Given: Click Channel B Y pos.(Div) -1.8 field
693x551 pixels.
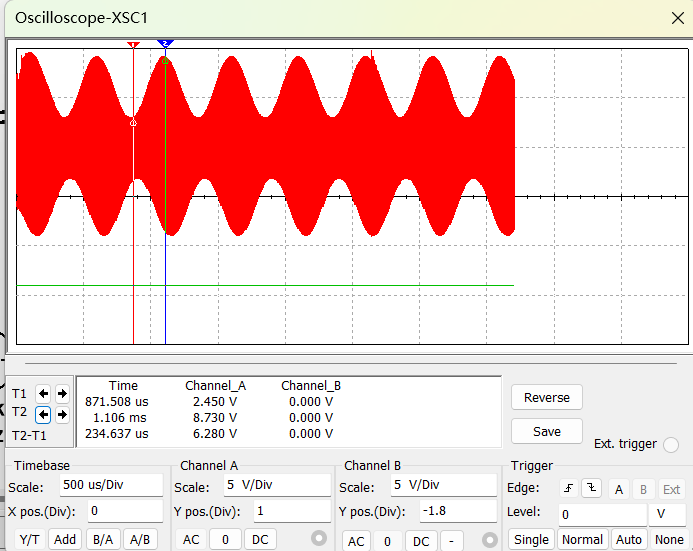Looking at the screenshot, I should click(458, 511).
